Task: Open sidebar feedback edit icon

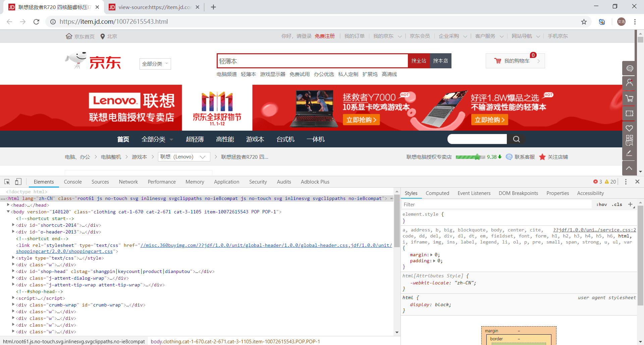Action: 630,153
